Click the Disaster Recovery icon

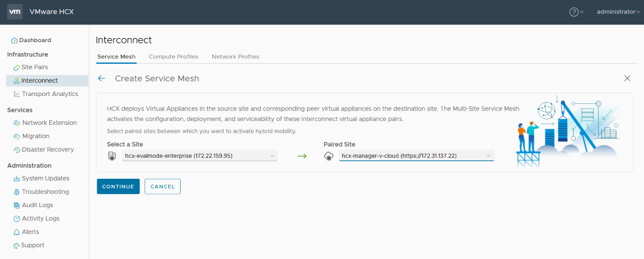[17, 150]
